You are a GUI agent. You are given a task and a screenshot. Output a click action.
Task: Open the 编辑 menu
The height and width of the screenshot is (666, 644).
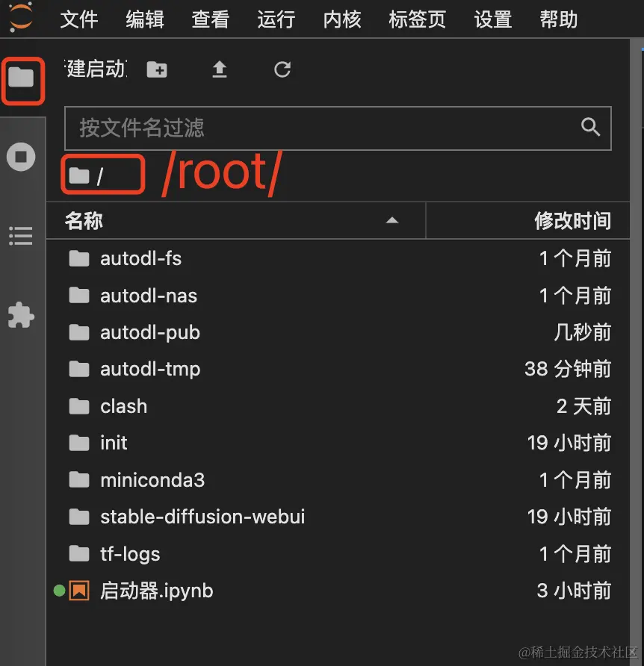click(x=145, y=19)
